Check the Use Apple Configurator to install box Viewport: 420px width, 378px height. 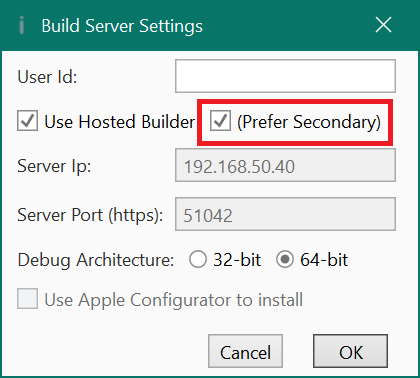pos(27,299)
